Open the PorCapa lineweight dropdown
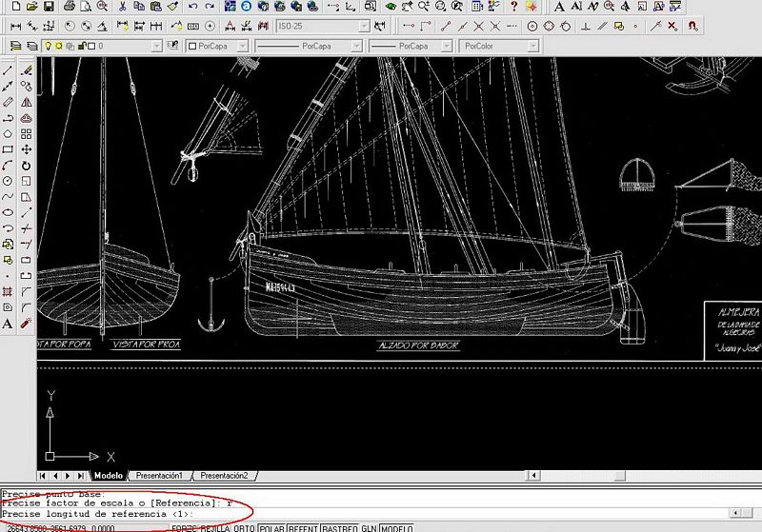Image resolution: width=762 pixels, height=532 pixels. pos(447,46)
